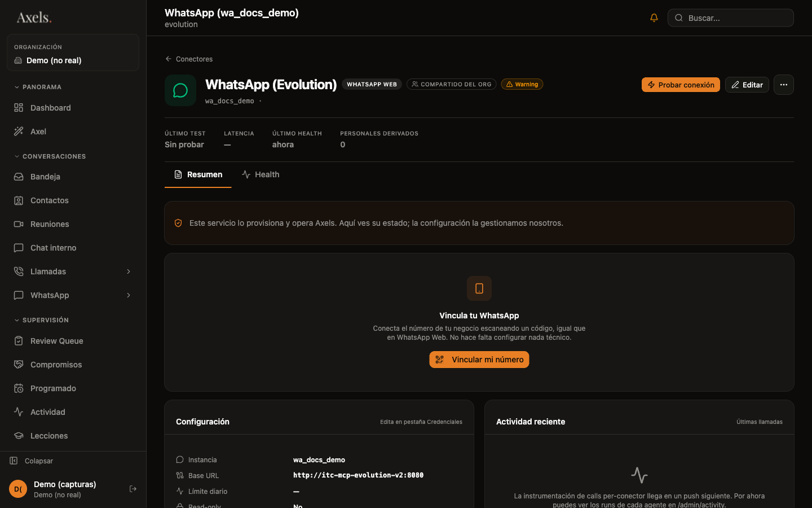Screen dimensions: 812x508
Task: Click the WhatsApp sidebar chat icon
Action: click(x=19, y=295)
